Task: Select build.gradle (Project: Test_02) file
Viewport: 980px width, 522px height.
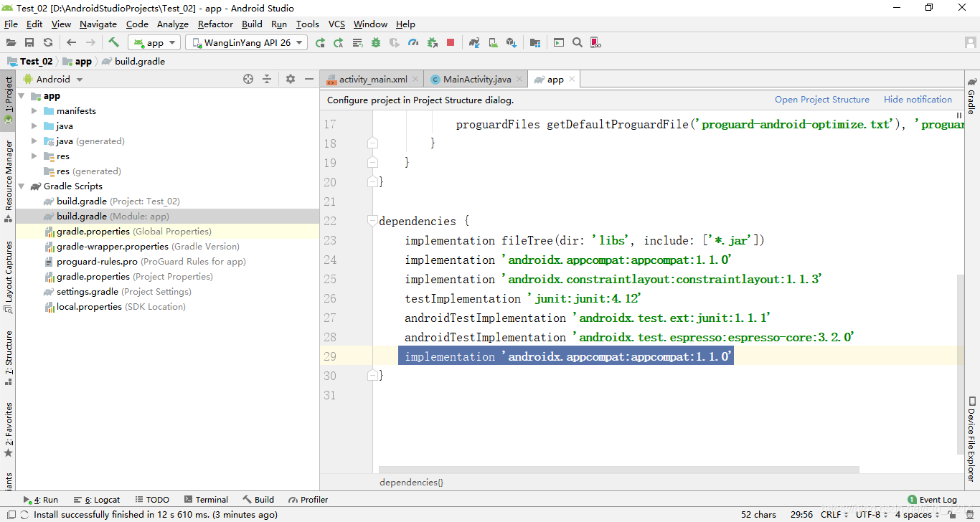Action: pyautogui.click(x=118, y=201)
